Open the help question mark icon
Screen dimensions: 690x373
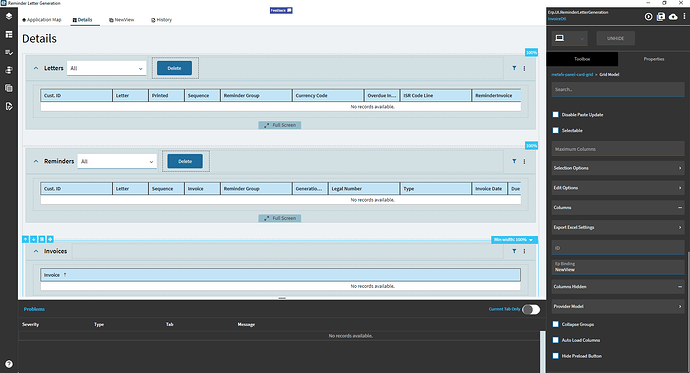9,364
